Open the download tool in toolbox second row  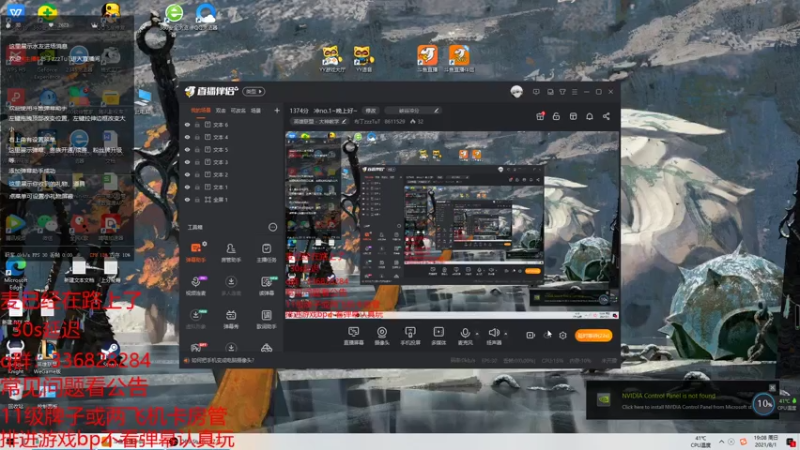click(x=231, y=286)
